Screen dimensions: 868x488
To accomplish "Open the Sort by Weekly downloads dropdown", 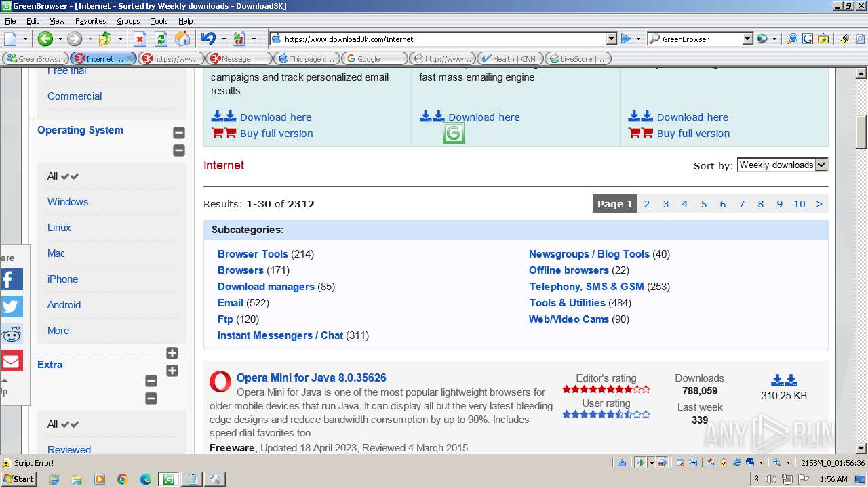I will [x=782, y=165].
